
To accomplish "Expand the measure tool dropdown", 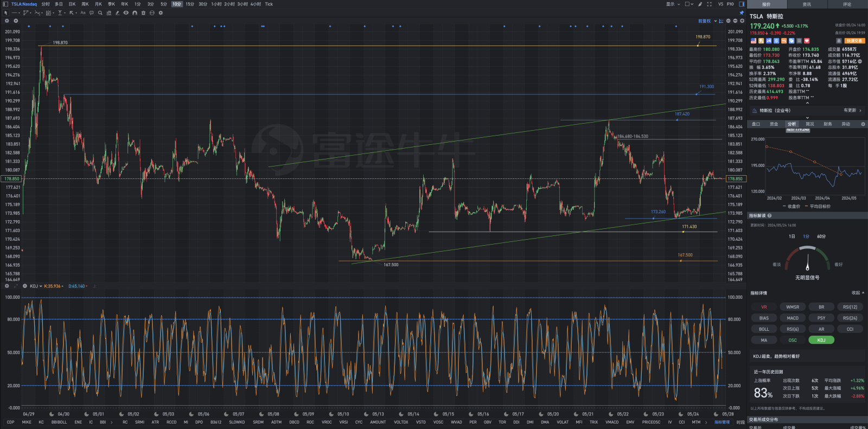I will pyautogui.click(x=65, y=12).
